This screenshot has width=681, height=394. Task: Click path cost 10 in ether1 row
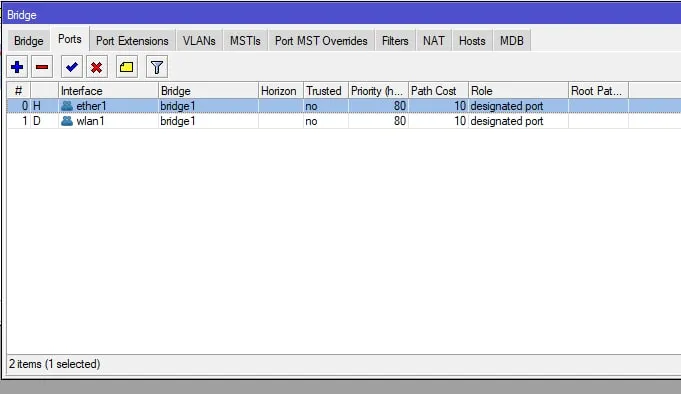click(460, 106)
